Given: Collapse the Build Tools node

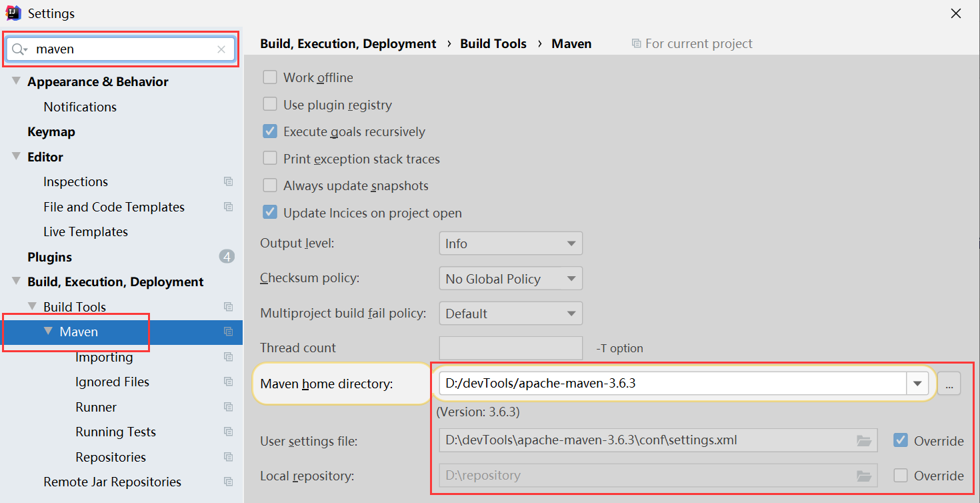Looking at the screenshot, I should click(32, 307).
